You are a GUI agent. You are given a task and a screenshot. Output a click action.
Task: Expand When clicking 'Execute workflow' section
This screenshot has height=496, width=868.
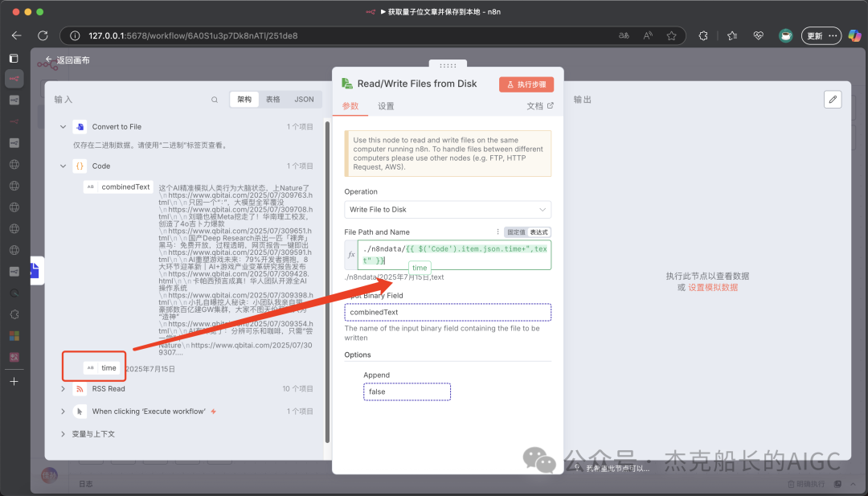[63, 412]
